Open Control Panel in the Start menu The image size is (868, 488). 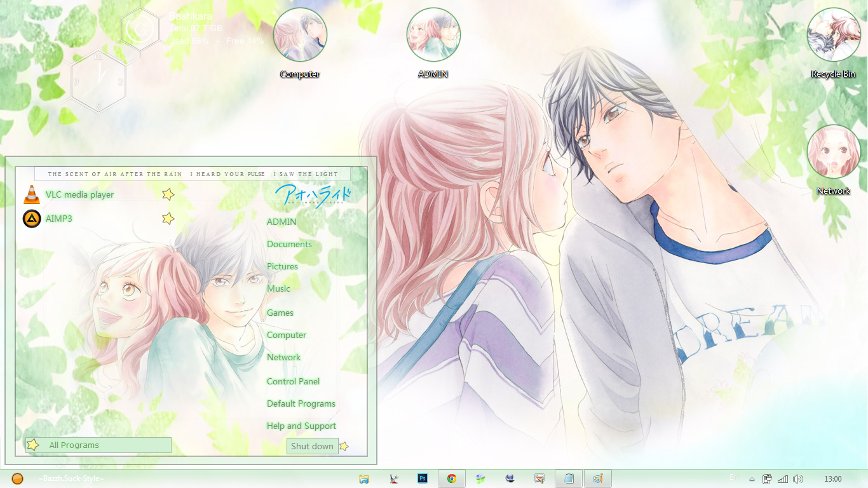point(293,381)
